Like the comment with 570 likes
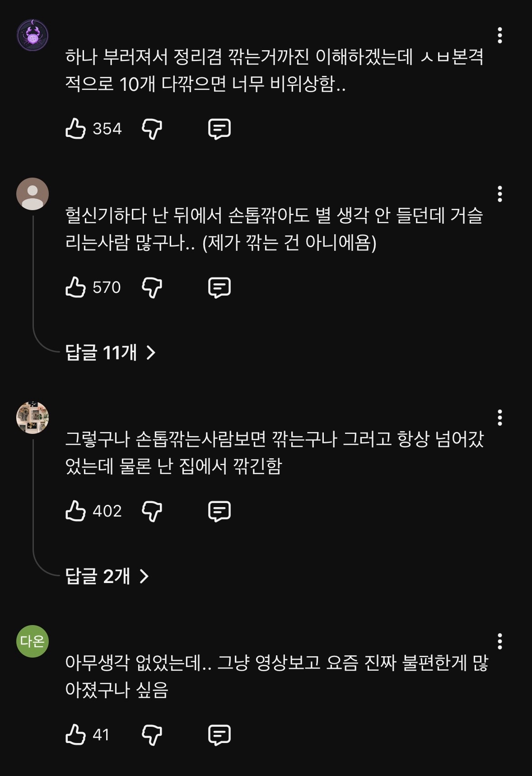The width and height of the screenshot is (532, 776). pos(75,287)
